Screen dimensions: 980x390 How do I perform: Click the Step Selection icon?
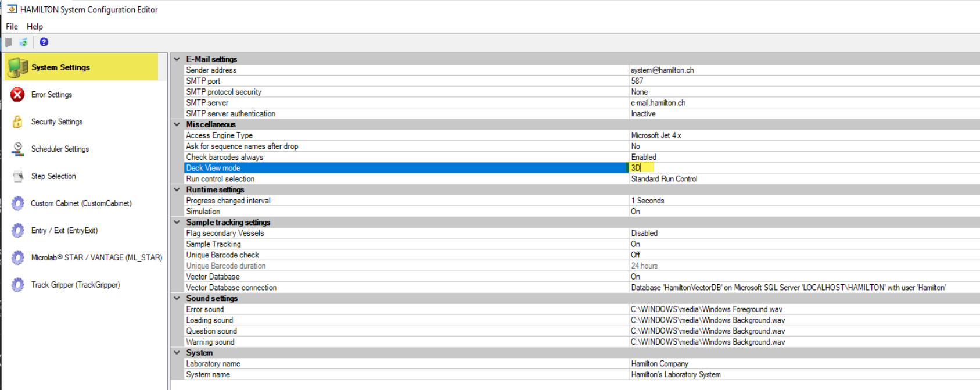click(18, 176)
